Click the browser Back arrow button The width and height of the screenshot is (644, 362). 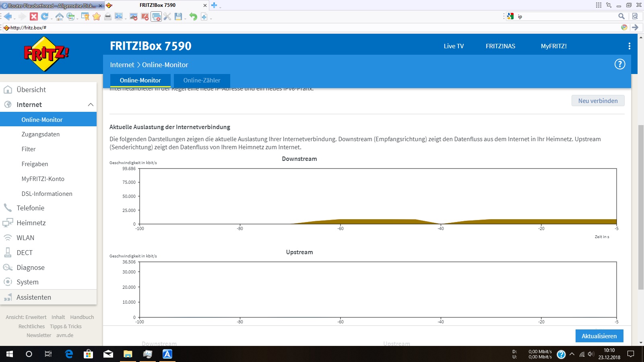tap(8, 16)
